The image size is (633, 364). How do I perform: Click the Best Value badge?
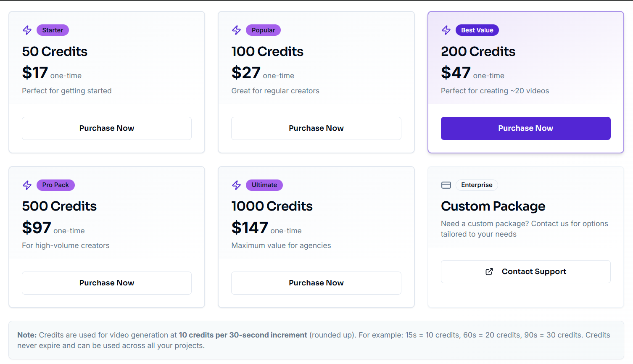pos(477,30)
